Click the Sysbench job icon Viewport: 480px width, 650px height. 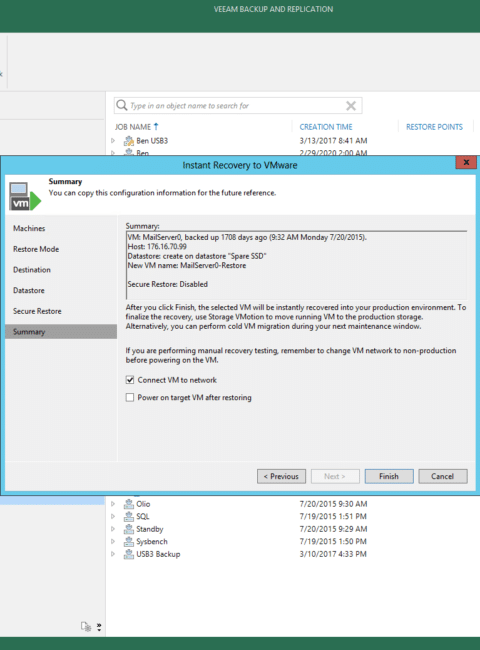coord(129,541)
